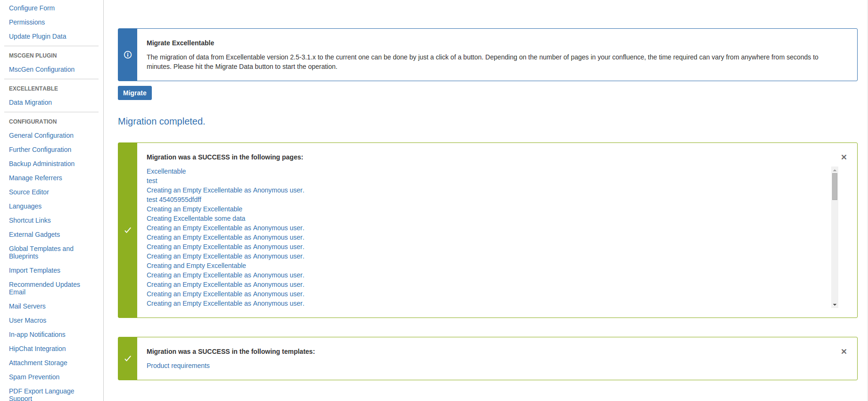The image size is (868, 401).
Task: Open 'Creating an Empty Excellentable' page link
Action: 194,209
